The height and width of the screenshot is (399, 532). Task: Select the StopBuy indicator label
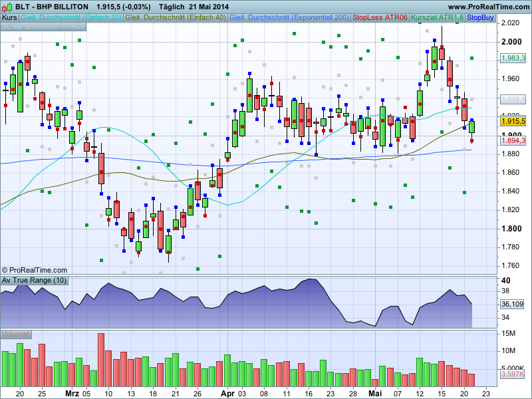click(480, 18)
